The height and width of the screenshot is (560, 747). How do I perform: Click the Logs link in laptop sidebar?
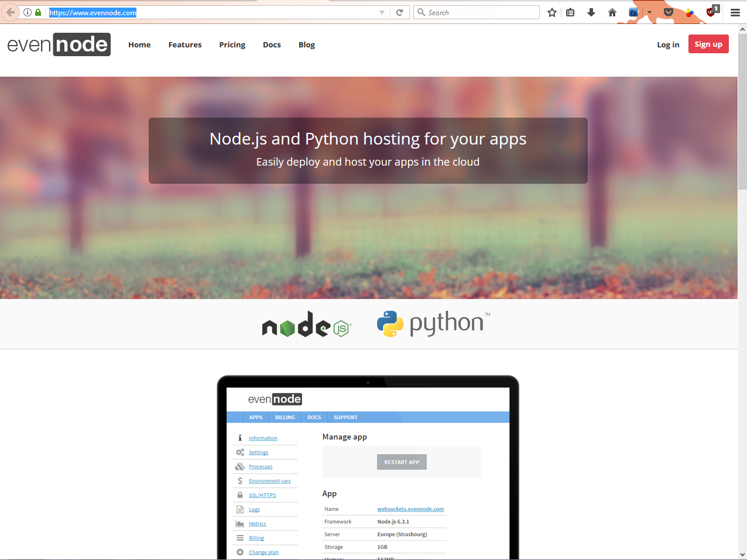(254, 510)
